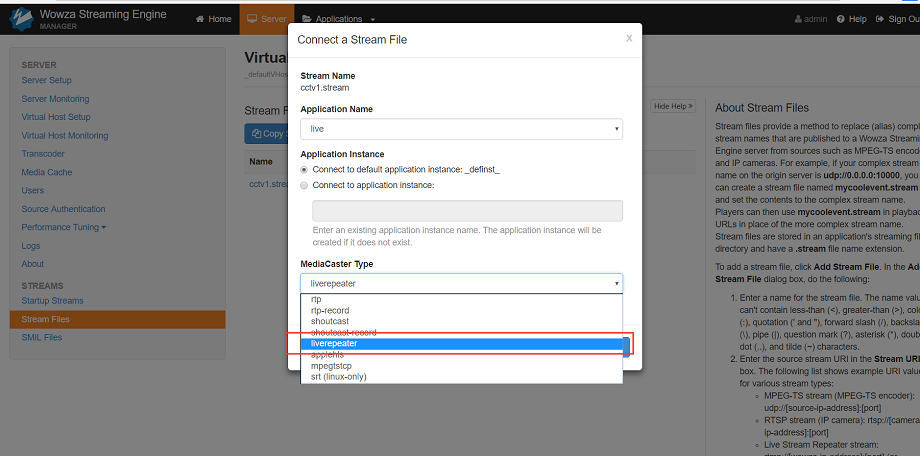Open the Application Name dropdown
Screen dimensions: 920x456
(461, 129)
